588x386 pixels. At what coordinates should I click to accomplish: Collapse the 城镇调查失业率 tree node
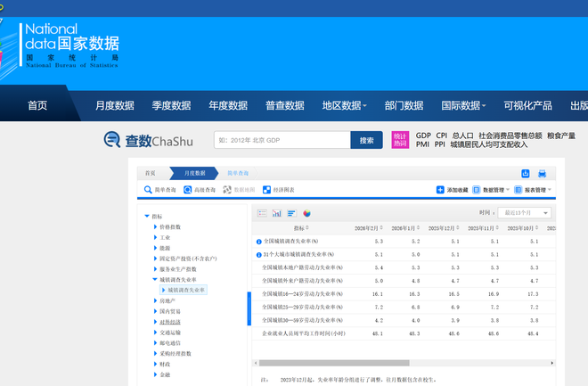[x=155, y=279]
